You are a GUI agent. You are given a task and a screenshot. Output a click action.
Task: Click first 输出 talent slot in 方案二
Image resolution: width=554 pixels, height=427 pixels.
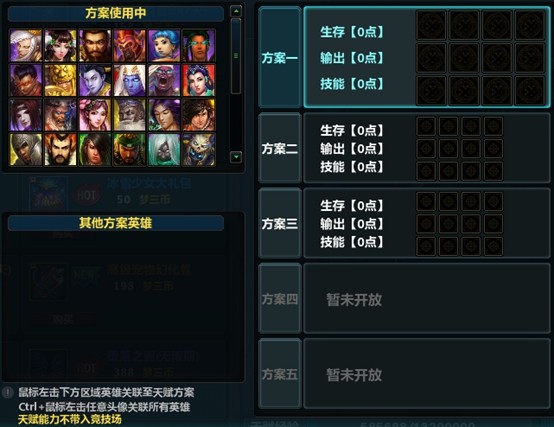(426, 148)
